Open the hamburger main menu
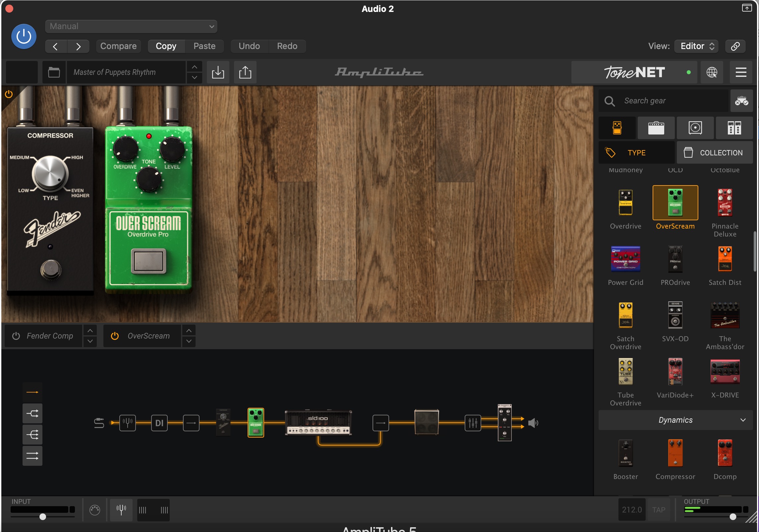 click(x=741, y=72)
